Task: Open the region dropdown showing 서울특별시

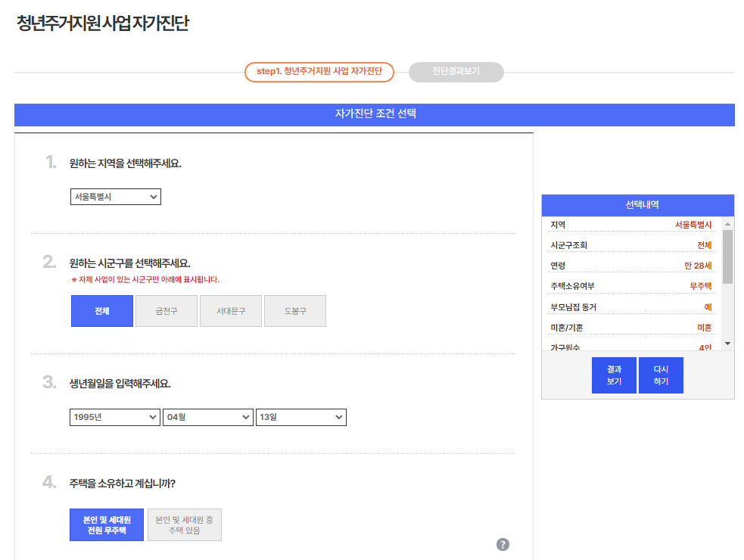Action: pyautogui.click(x=115, y=196)
